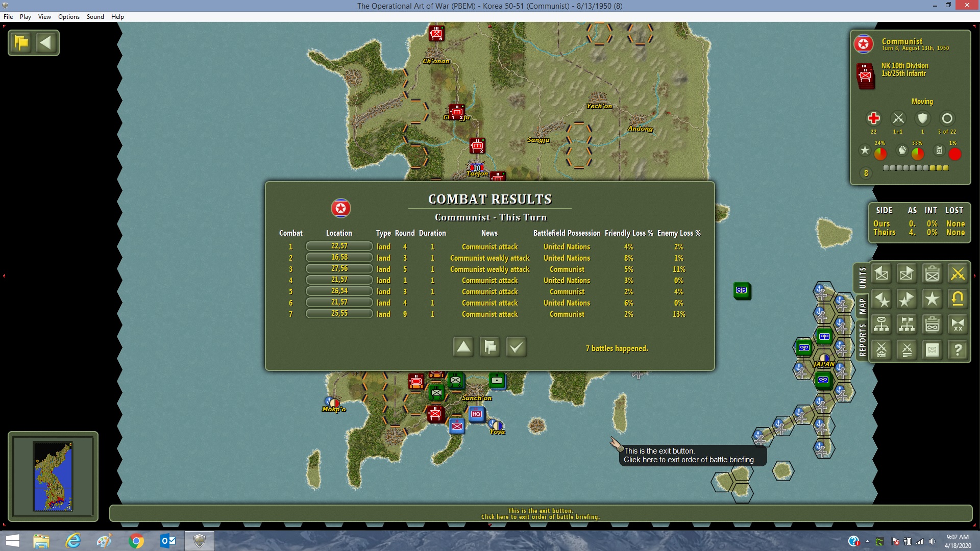Open the View menu

click(x=44, y=17)
